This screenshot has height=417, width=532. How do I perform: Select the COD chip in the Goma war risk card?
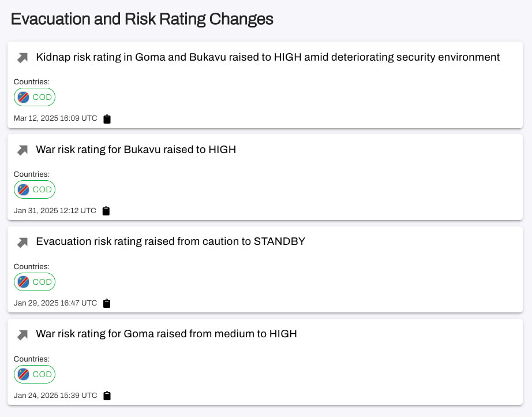[35, 374]
